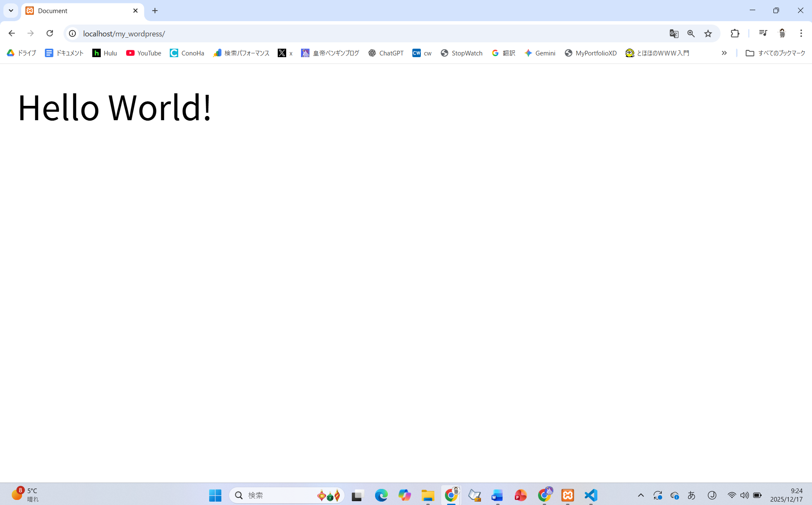Open Chrome's three-dot menu
812x505 pixels.
[801, 33]
